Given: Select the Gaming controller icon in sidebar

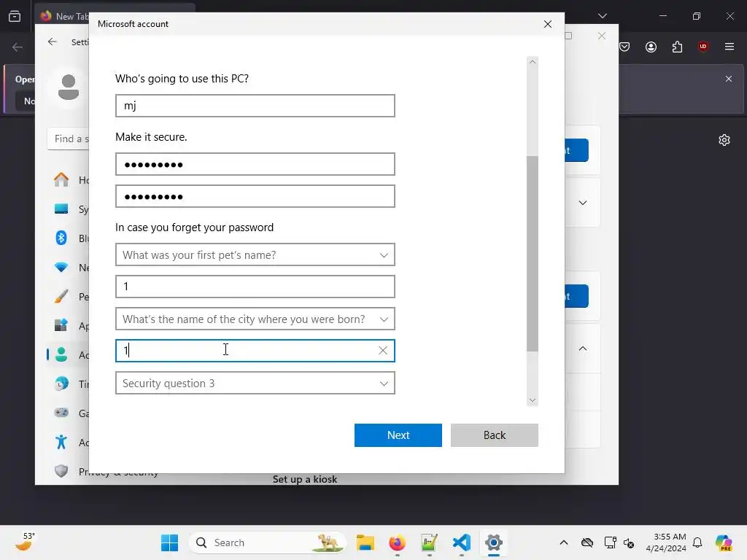Looking at the screenshot, I should point(61,413).
